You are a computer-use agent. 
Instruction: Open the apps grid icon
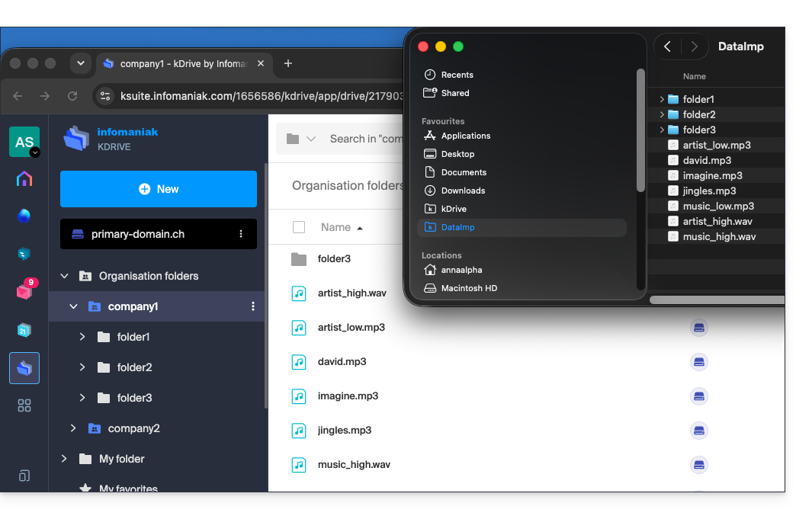click(x=24, y=405)
